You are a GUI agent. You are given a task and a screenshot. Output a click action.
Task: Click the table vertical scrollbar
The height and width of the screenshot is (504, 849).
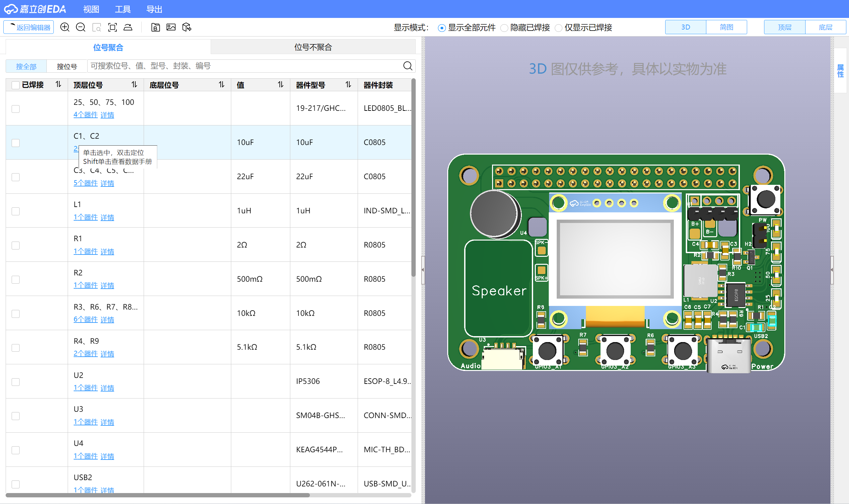[x=413, y=178]
